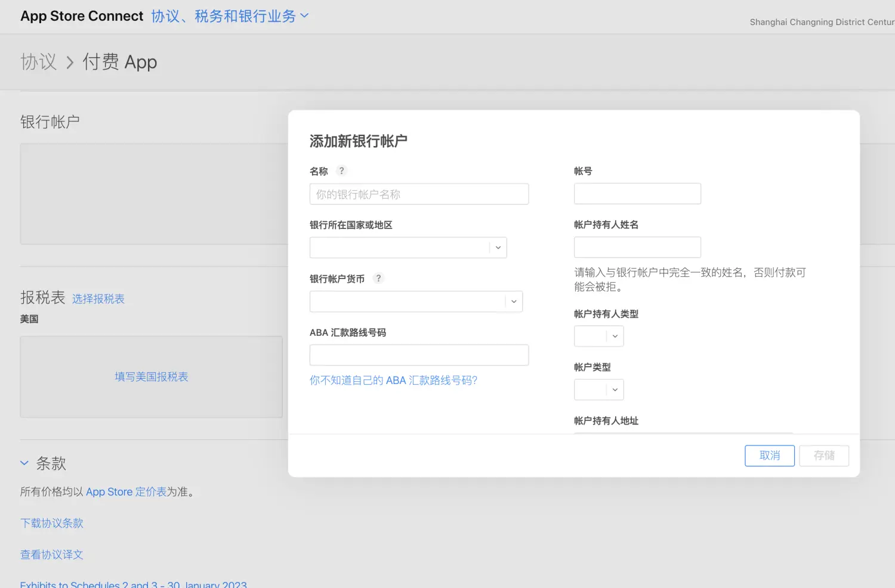Collapse the 条款 section chevron
This screenshot has width=895, height=588.
tap(24, 463)
